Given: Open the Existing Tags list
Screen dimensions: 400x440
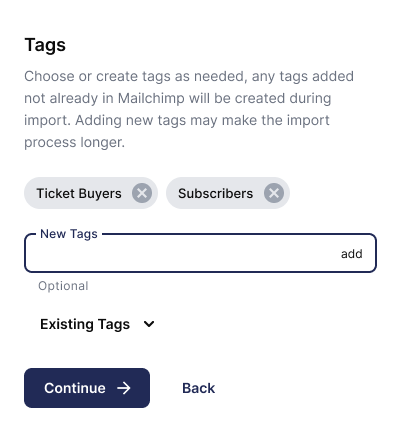Looking at the screenshot, I should (x=97, y=324).
